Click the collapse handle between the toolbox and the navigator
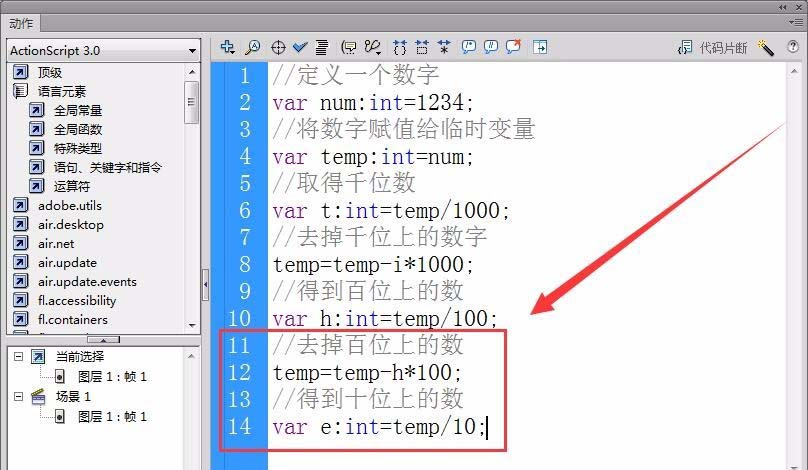808x470 pixels. pos(104,340)
